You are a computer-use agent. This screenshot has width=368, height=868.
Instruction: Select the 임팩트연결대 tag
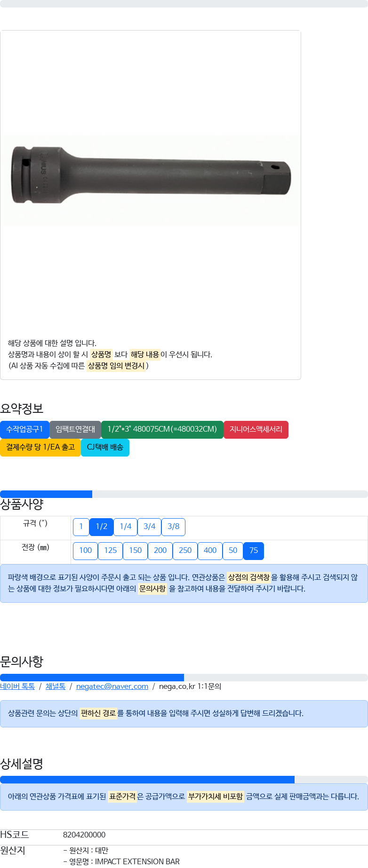click(75, 429)
